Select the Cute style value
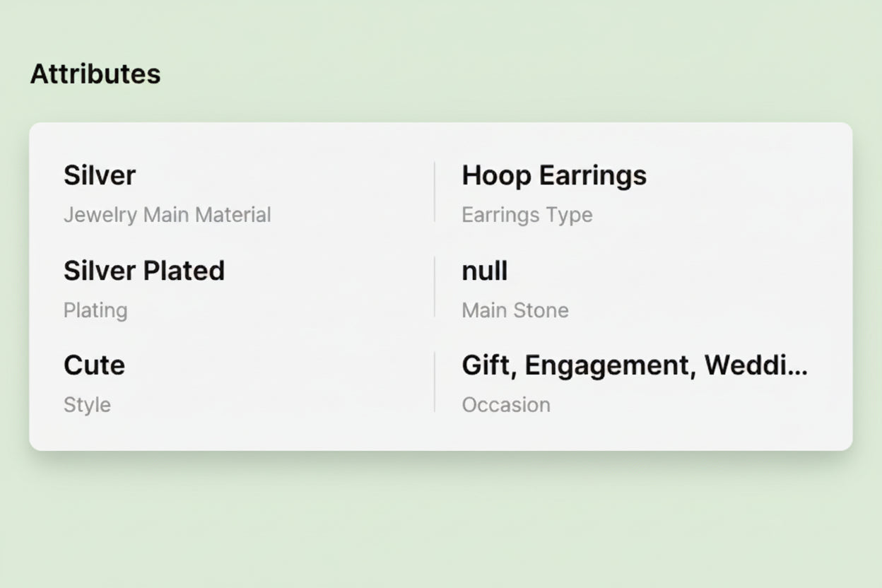The image size is (882, 588). pyautogui.click(x=94, y=365)
